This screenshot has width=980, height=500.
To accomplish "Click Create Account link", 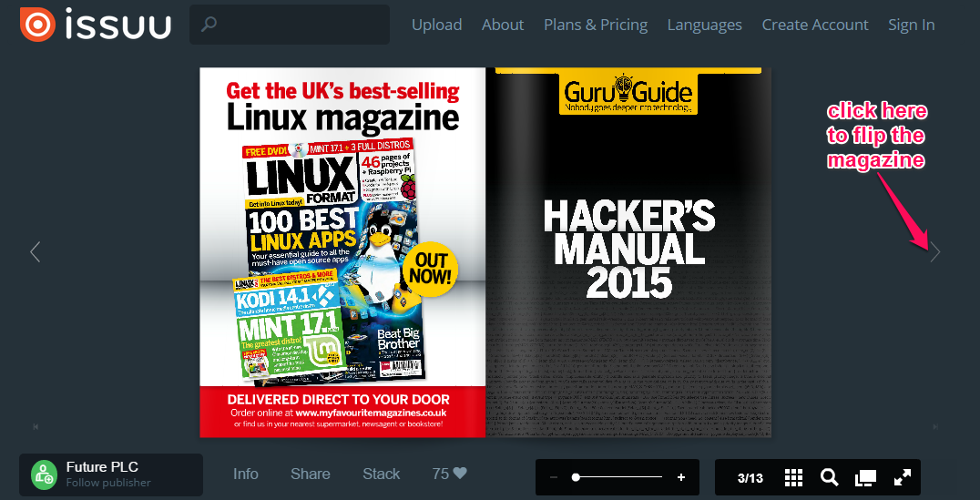I will [x=815, y=25].
